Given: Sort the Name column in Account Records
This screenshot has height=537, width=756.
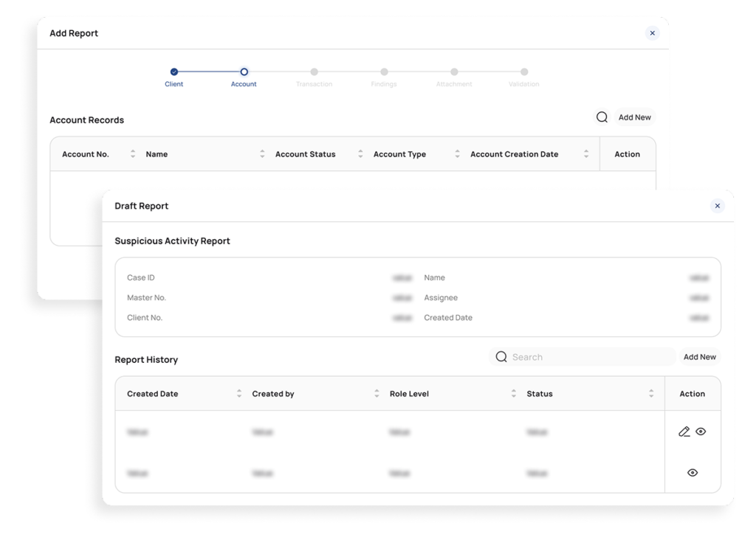Looking at the screenshot, I should tap(262, 153).
